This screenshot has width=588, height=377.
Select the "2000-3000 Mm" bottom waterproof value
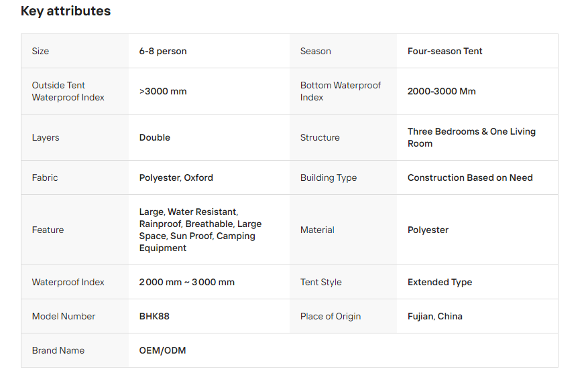[x=441, y=91]
